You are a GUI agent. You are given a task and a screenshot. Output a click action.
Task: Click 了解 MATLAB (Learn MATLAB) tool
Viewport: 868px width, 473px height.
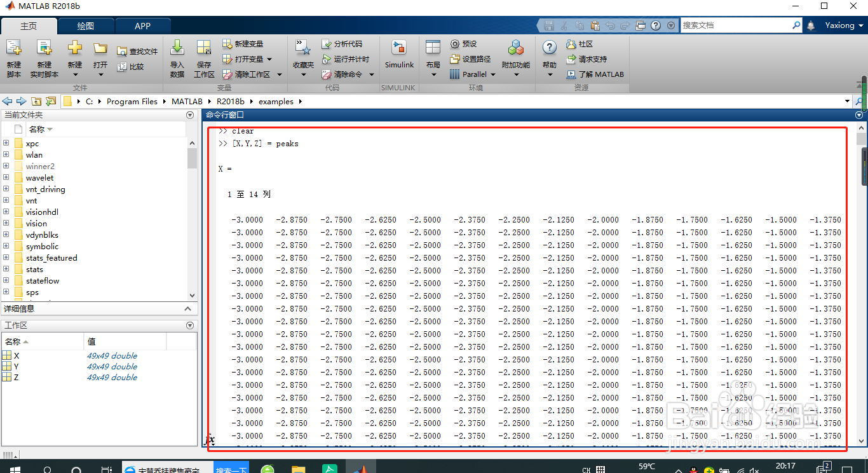point(595,74)
